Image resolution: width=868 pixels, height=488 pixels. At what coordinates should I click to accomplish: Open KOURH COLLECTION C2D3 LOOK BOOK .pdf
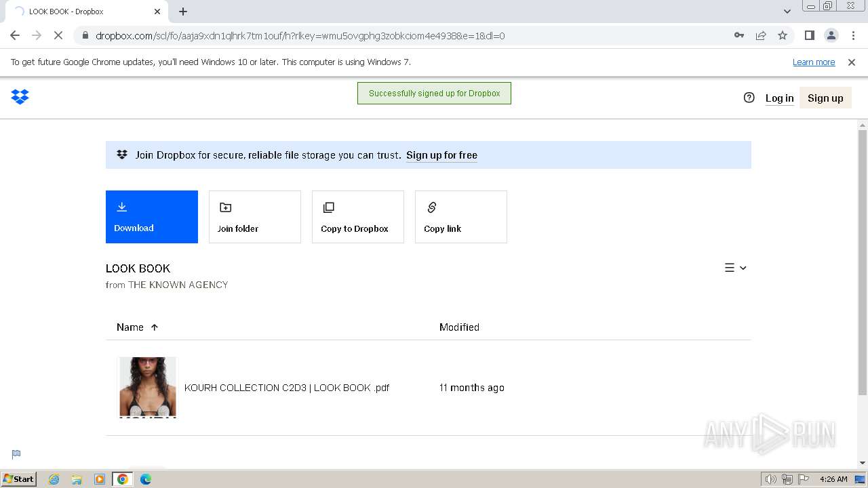coord(287,388)
